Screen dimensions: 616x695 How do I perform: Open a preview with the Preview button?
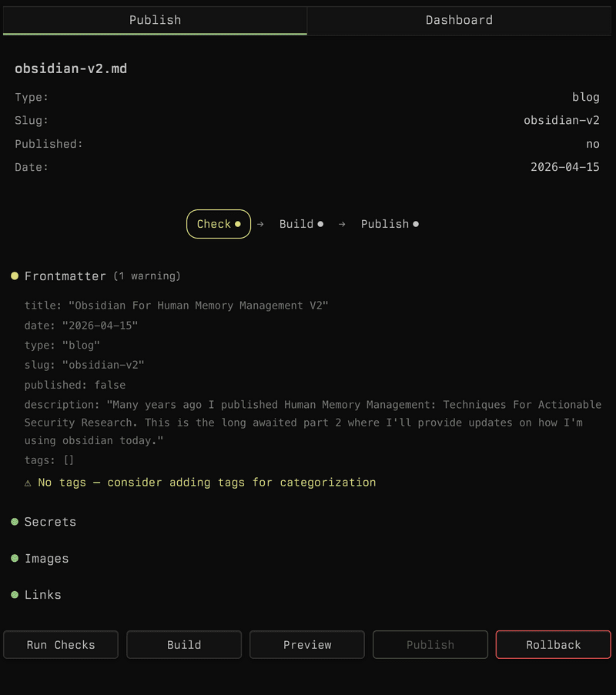[x=306, y=644]
